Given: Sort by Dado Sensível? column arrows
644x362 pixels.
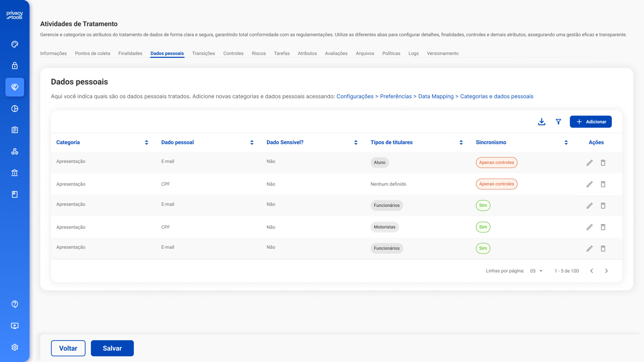Looking at the screenshot, I should [x=356, y=142].
